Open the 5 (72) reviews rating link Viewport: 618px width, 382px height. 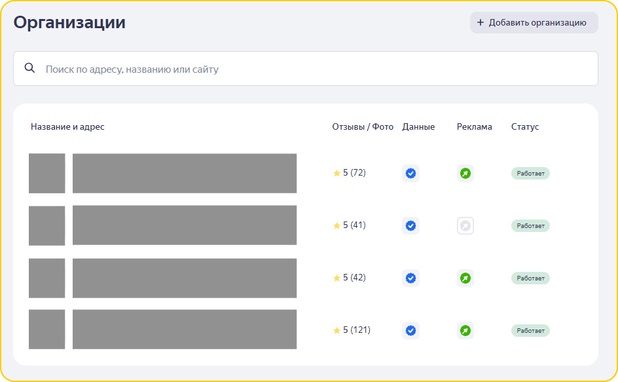(350, 173)
